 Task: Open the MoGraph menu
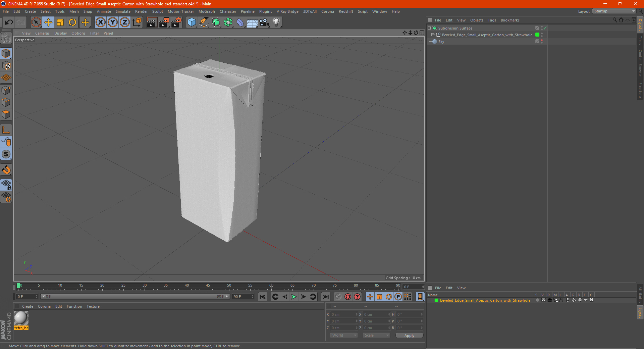[207, 11]
